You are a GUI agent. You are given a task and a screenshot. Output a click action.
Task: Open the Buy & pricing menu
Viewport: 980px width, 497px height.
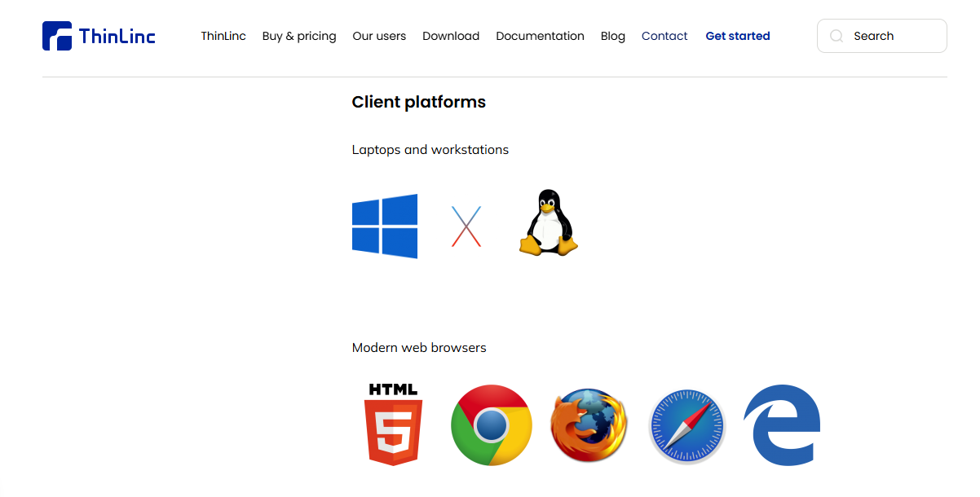(299, 36)
